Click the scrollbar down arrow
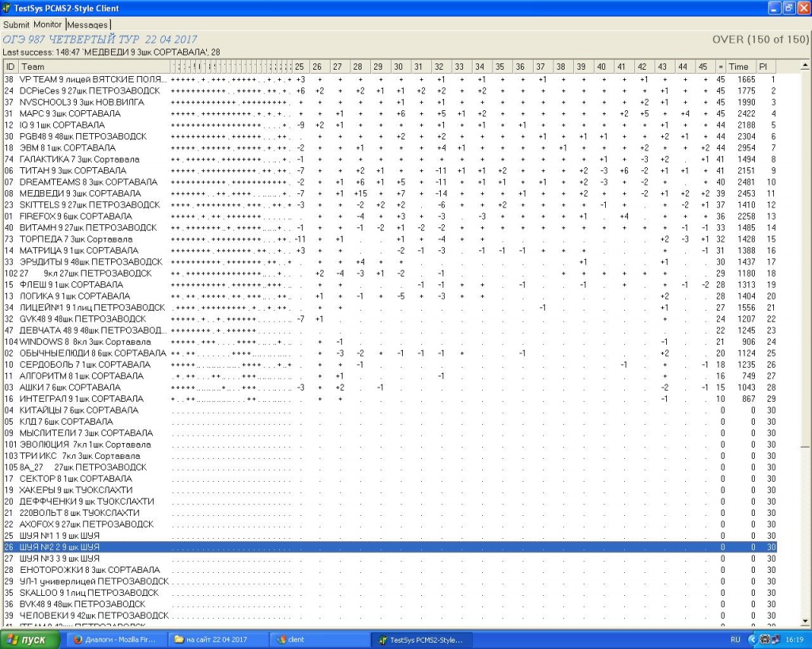812x649 pixels. [806, 620]
